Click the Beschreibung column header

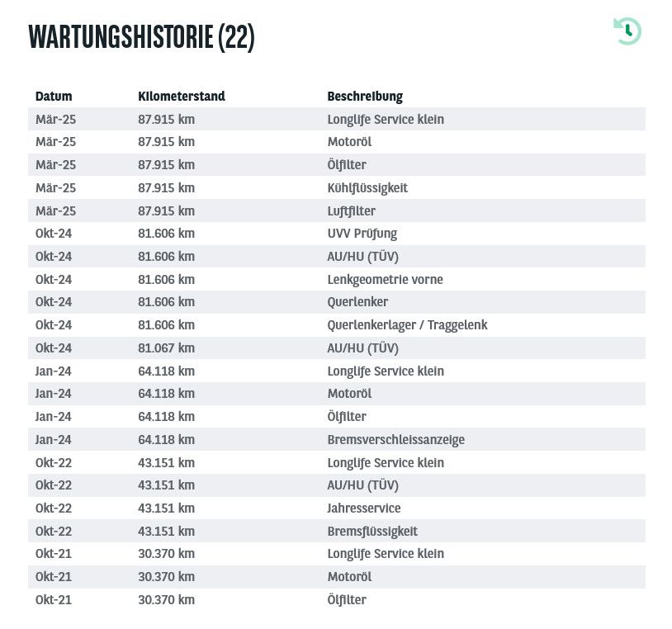click(365, 96)
